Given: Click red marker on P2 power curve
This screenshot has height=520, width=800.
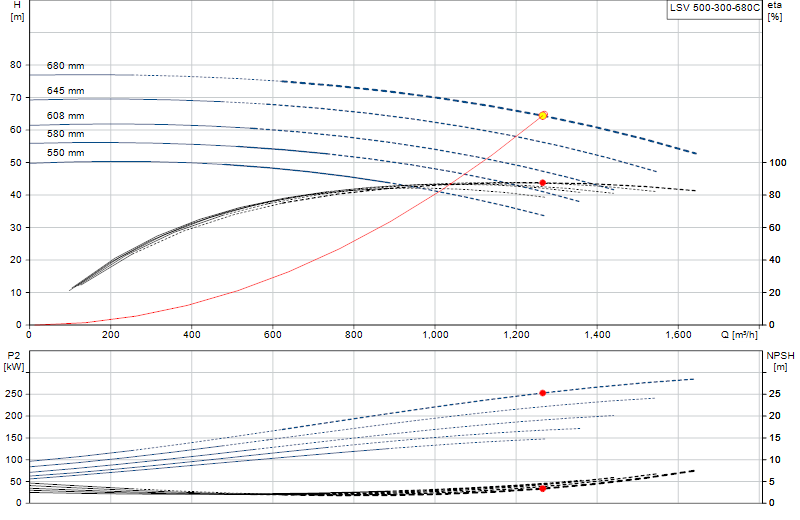Looking at the screenshot, I should click(x=542, y=393).
